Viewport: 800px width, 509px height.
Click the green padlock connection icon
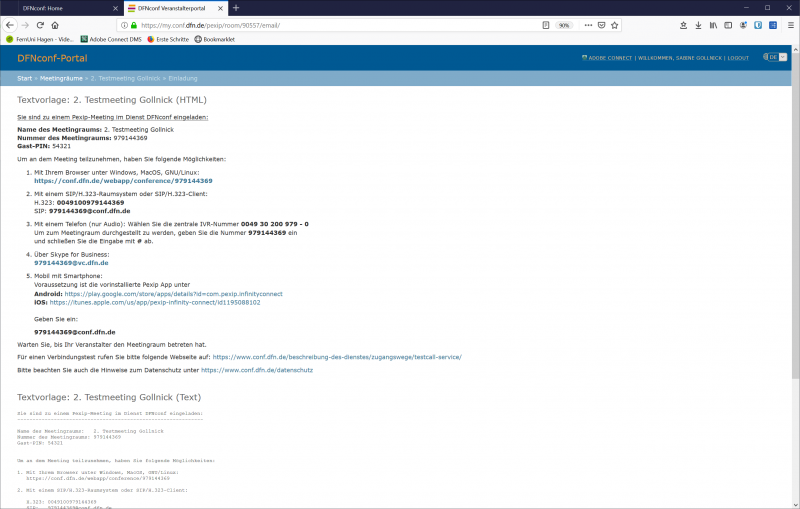click(x=134, y=25)
